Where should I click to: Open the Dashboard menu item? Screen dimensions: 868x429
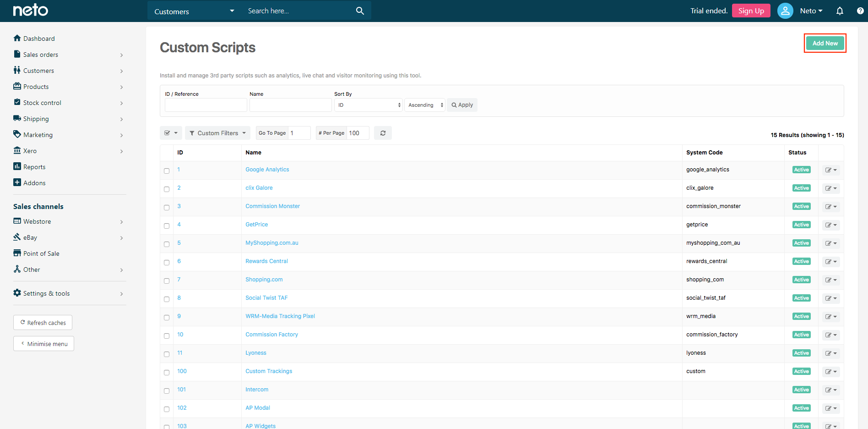click(x=39, y=38)
